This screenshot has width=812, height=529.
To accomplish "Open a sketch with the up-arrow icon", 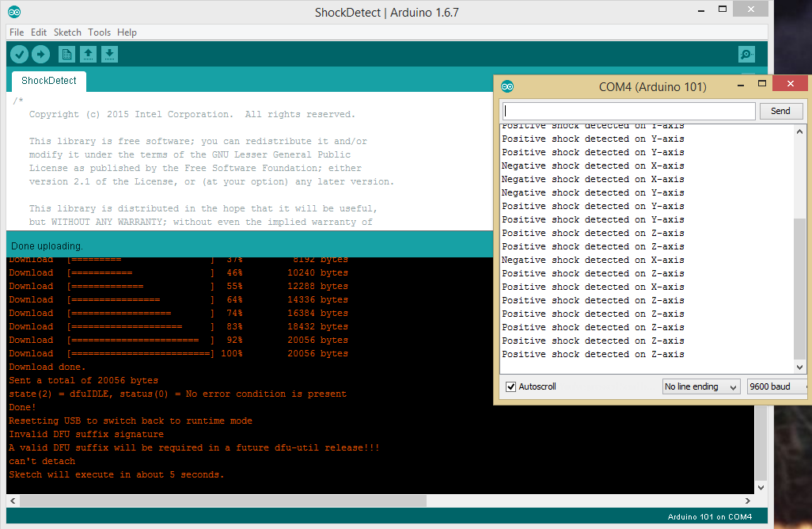I will point(88,54).
